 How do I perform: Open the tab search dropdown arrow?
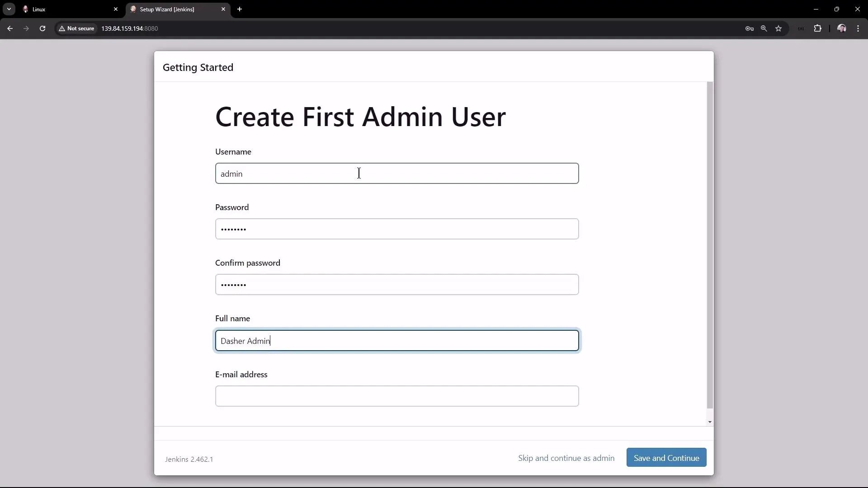coord(9,9)
